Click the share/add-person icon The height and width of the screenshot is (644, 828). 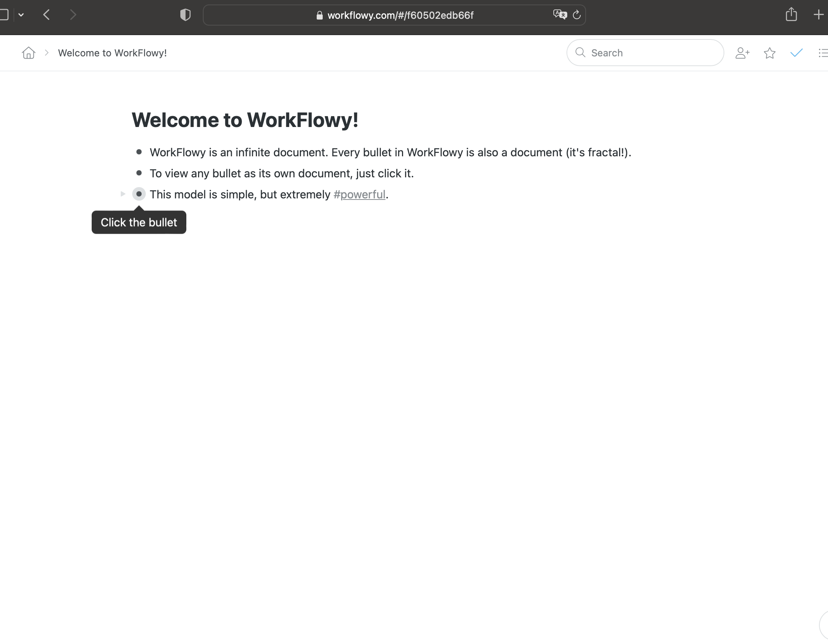pyautogui.click(x=742, y=53)
